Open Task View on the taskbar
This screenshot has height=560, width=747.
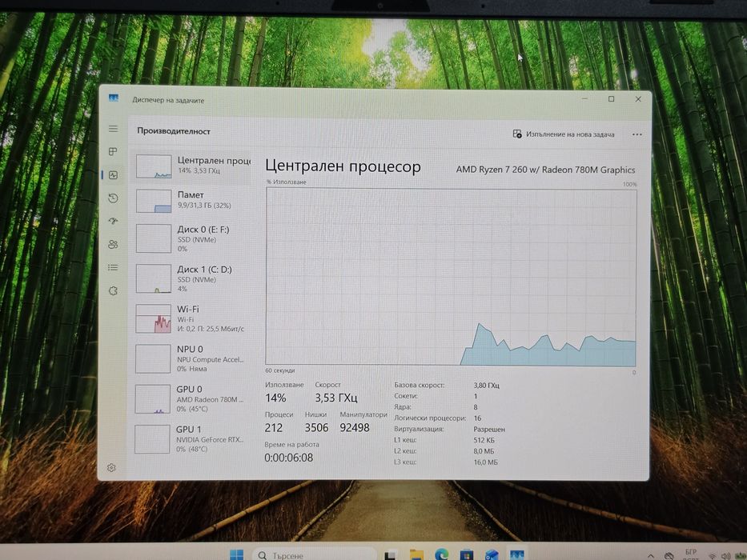click(391, 555)
